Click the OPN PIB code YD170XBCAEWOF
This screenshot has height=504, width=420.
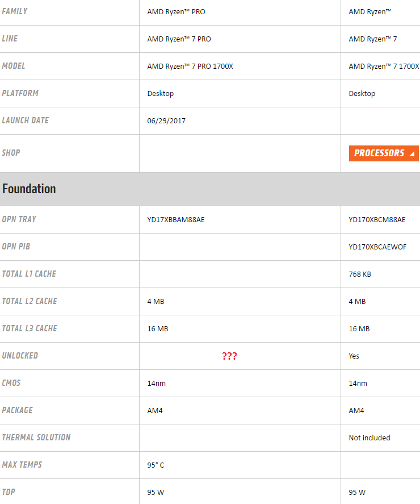pos(377,247)
